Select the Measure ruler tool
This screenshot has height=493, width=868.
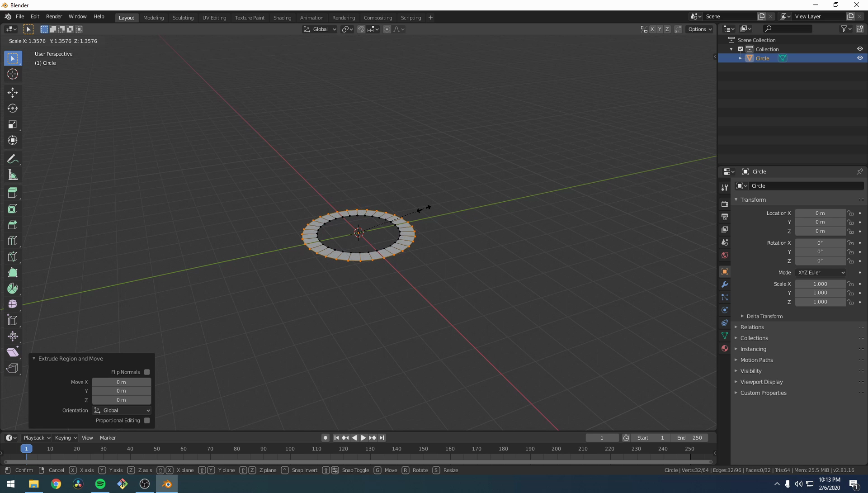[13, 175]
